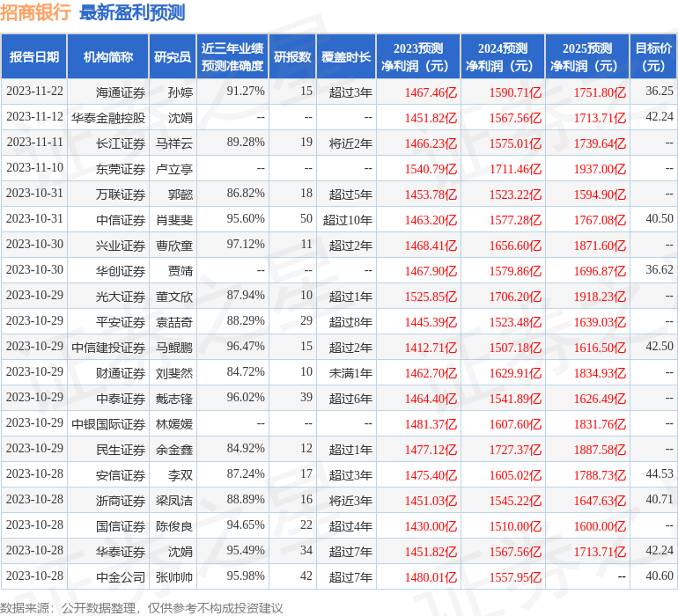Image resolution: width=678 pixels, height=616 pixels.
Task: Click the 报告日期 column header
Action: (34, 56)
